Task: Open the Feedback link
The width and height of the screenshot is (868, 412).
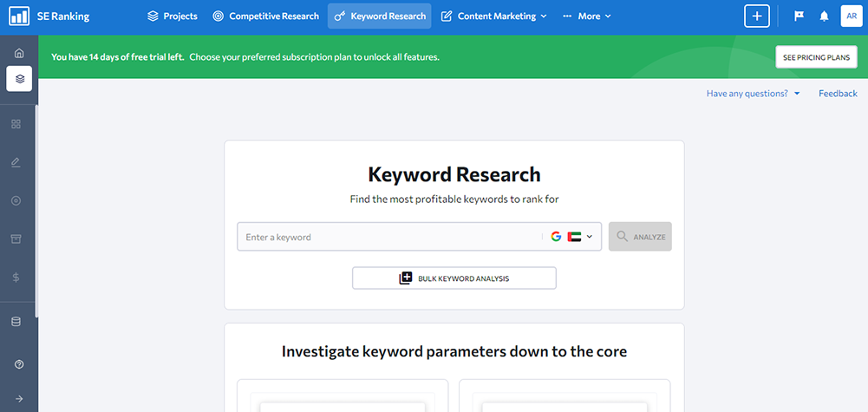Action: 838,94
